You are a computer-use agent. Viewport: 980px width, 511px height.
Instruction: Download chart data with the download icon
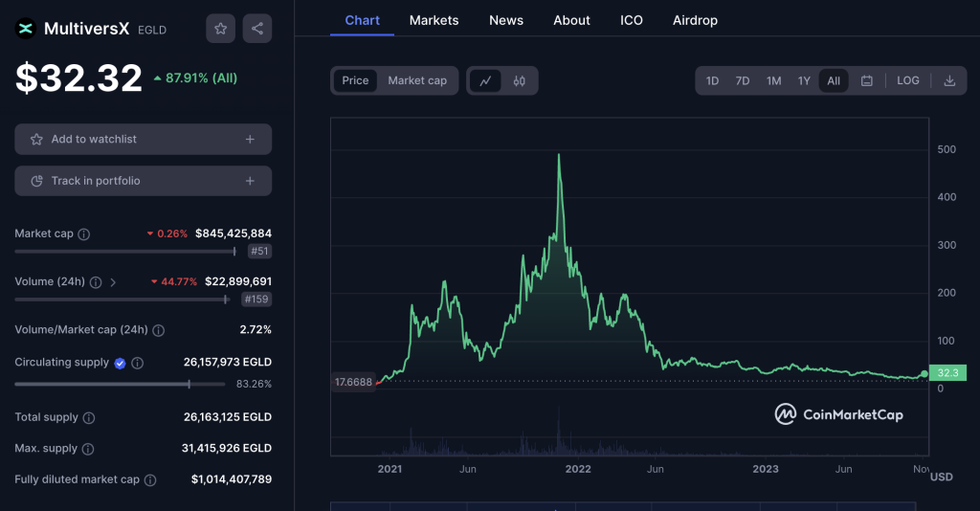(949, 80)
